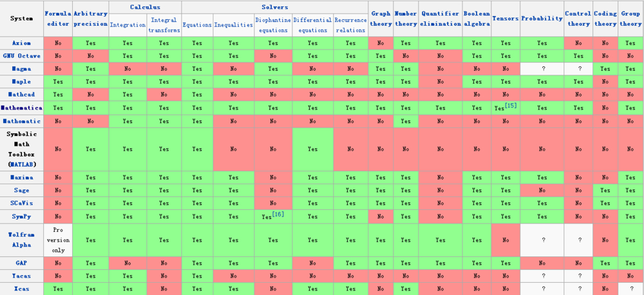The width and height of the screenshot is (644, 295).
Task: Click Xcas's 'Yes' Formula editor cell
Action: click(58, 289)
